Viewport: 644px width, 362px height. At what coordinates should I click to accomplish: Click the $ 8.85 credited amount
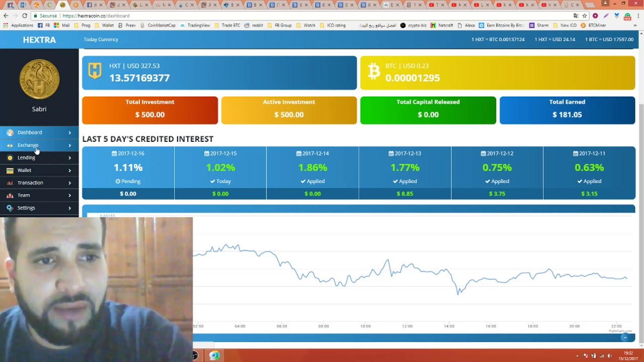click(x=405, y=194)
